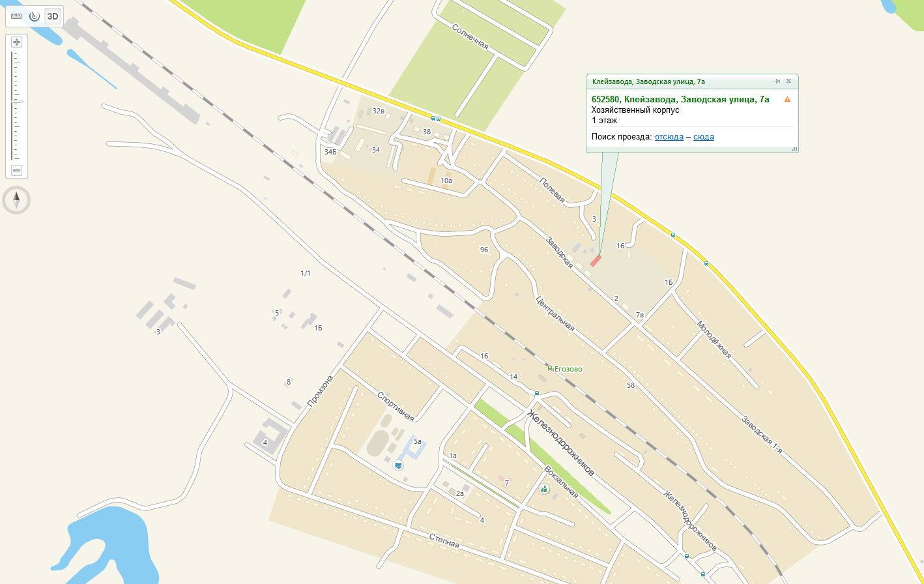Close the address info popup
This screenshot has width=924, height=584.
click(788, 81)
